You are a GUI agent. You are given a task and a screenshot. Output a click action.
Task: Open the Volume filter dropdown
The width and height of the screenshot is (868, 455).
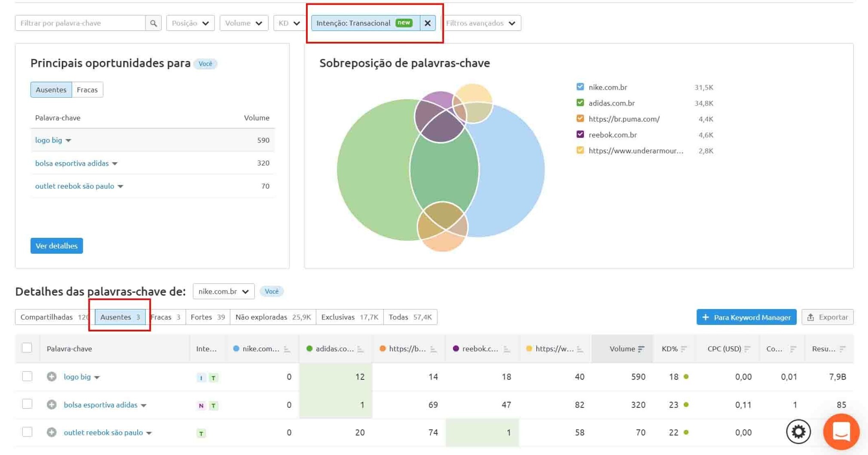coord(244,23)
